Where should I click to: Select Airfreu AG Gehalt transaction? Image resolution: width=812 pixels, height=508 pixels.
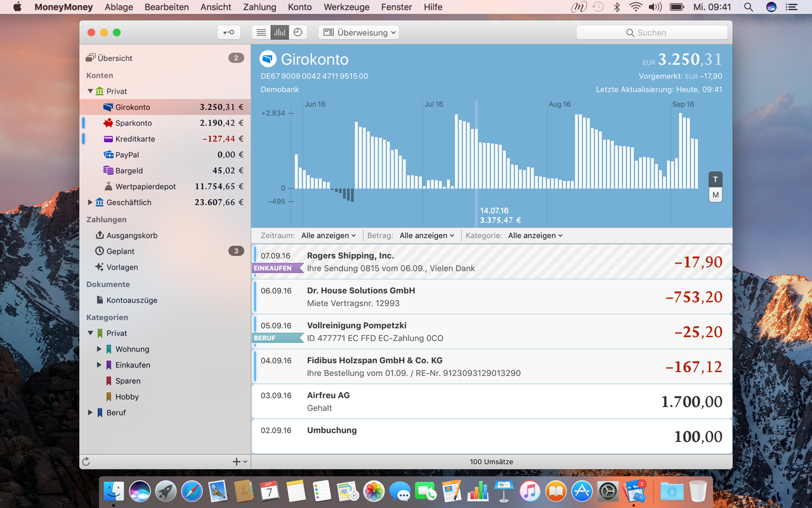(x=492, y=401)
